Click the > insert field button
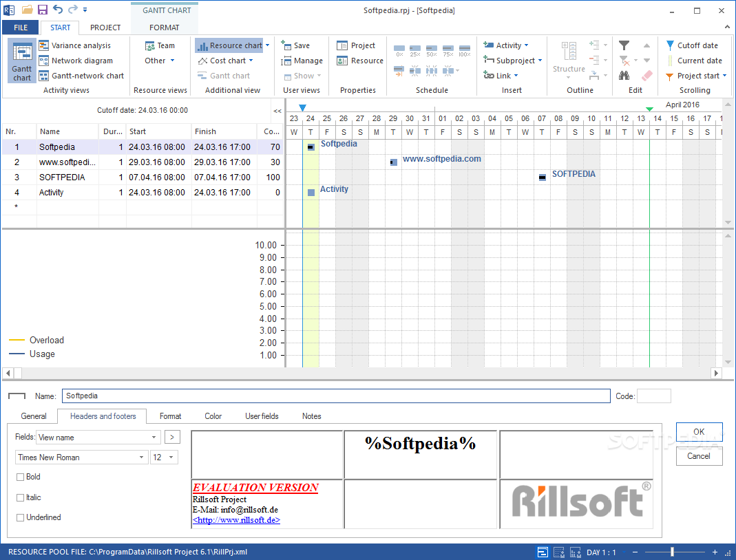 coord(172,437)
